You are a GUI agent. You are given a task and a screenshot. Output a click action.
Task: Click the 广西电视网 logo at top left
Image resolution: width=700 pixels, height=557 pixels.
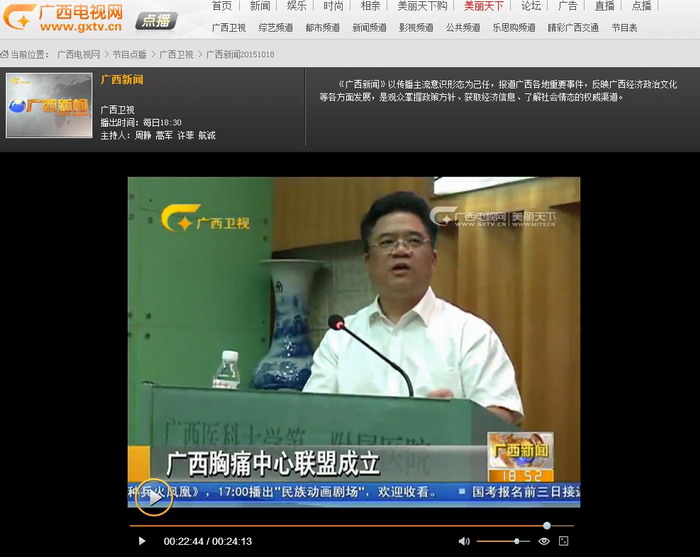[66, 18]
